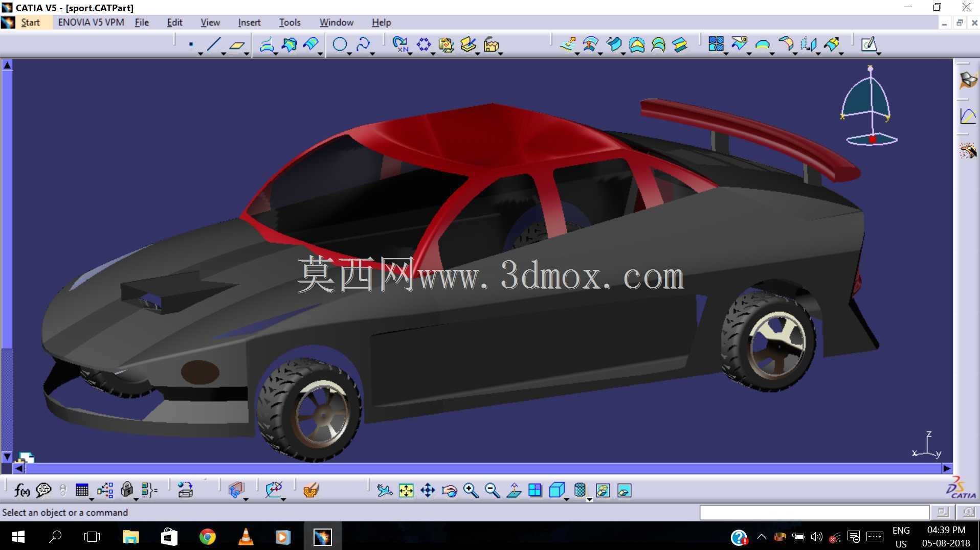Click the Join surfaces tool
The width and height of the screenshot is (980, 550).
coord(716,44)
